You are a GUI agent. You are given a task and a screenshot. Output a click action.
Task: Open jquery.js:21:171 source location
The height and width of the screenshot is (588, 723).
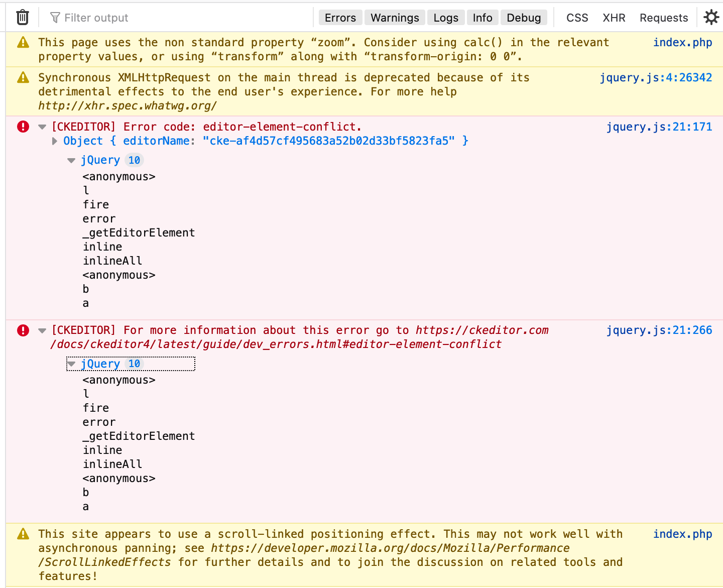[659, 127]
